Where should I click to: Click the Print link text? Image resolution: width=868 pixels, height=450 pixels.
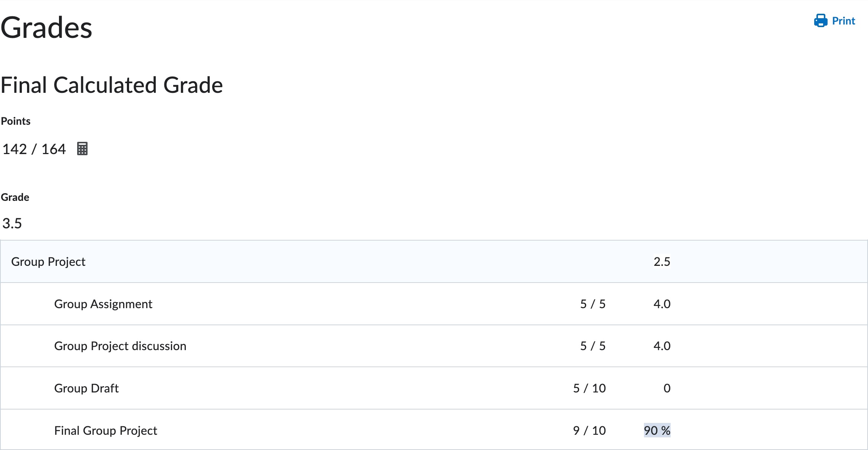[844, 21]
